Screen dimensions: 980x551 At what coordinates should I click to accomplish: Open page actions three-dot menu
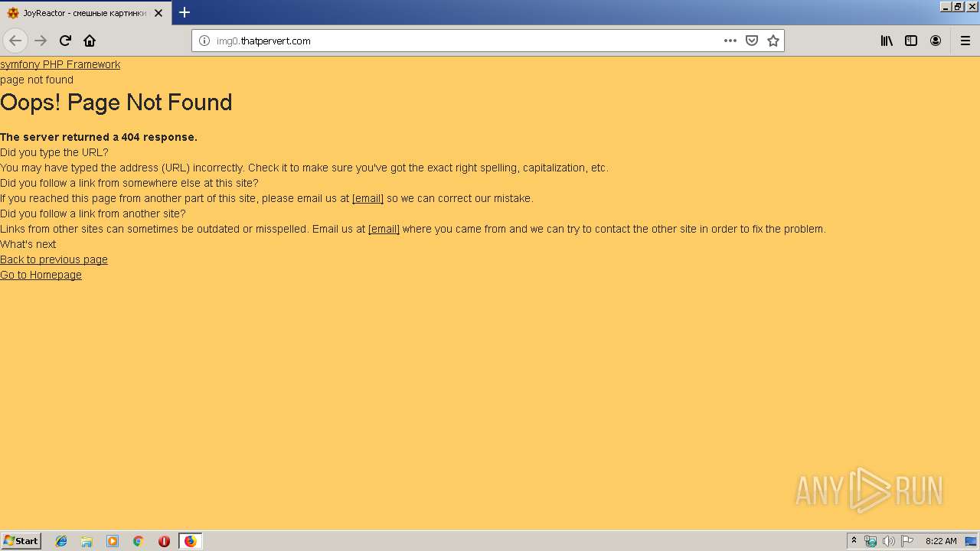(x=730, y=41)
